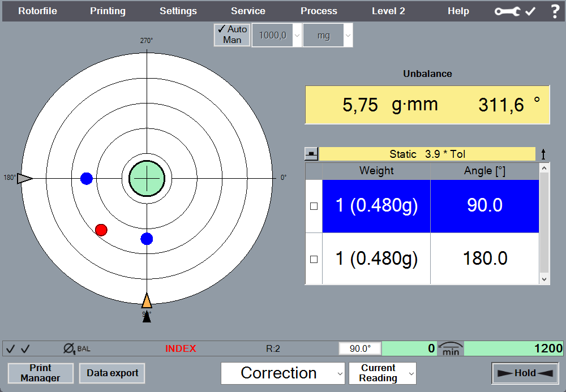Image resolution: width=566 pixels, height=392 pixels.
Task: Open the Rotorfile menu
Action: click(x=37, y=11)
